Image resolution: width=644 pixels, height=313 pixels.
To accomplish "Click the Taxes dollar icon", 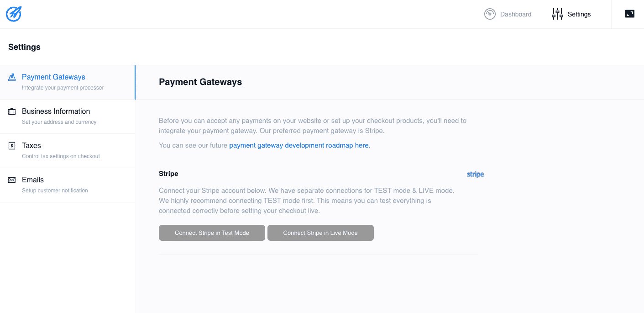I will [x=12, y=146].
